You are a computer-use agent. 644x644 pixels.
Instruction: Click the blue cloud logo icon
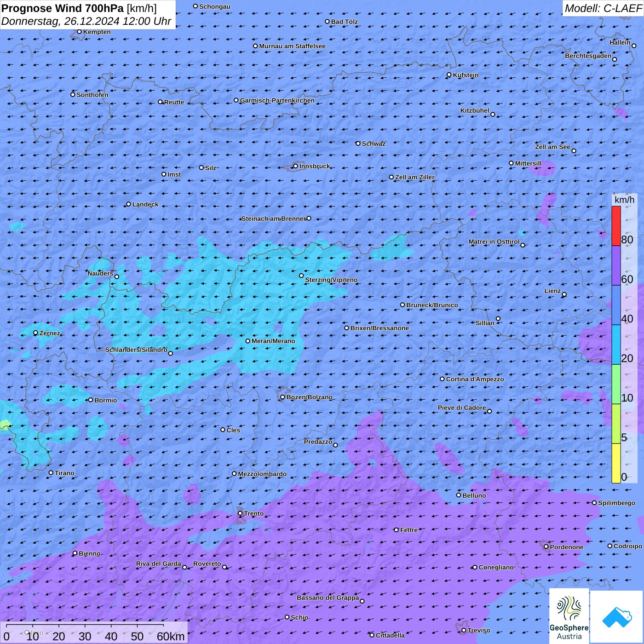617,617
